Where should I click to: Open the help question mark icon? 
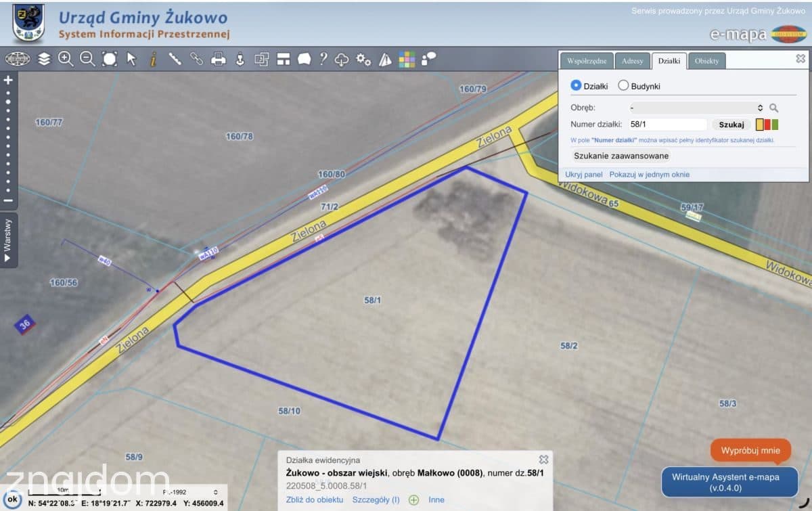[323, 59]
